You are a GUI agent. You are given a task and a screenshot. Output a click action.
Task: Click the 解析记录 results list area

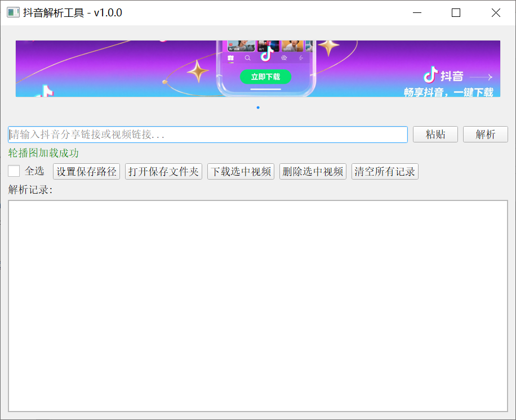click(258, 306)
